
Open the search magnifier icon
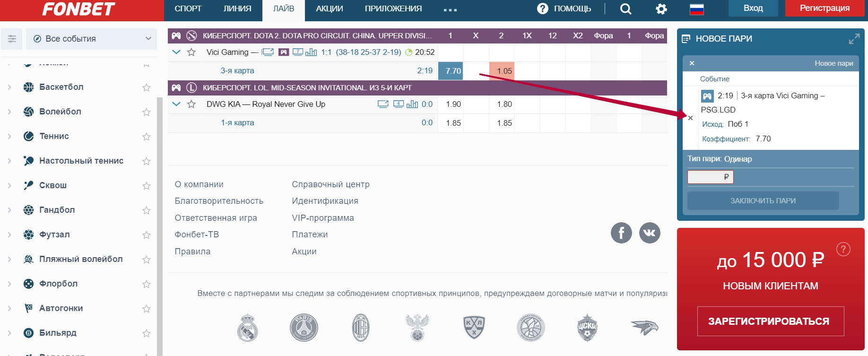[x=625, y=9]
